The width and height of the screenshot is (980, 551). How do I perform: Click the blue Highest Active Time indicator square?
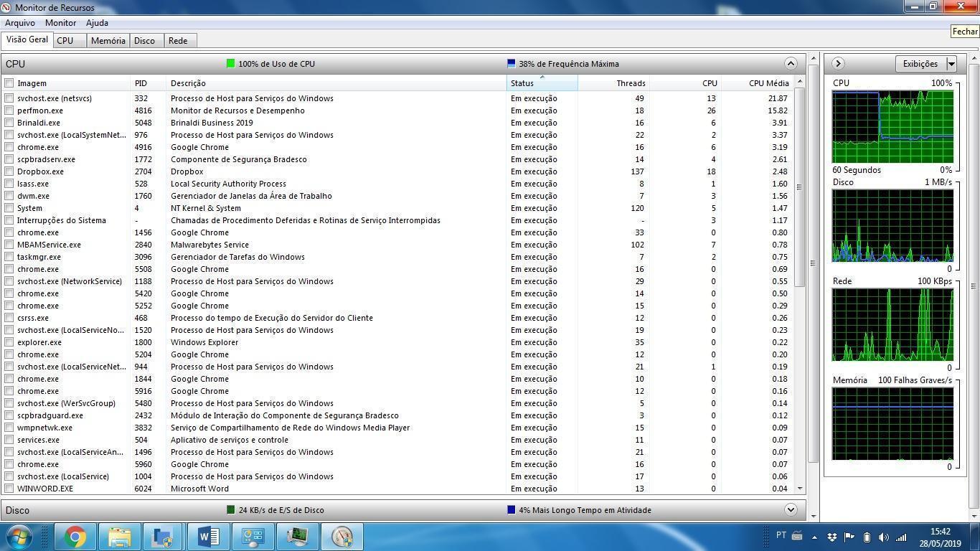[x=511, y=509]
